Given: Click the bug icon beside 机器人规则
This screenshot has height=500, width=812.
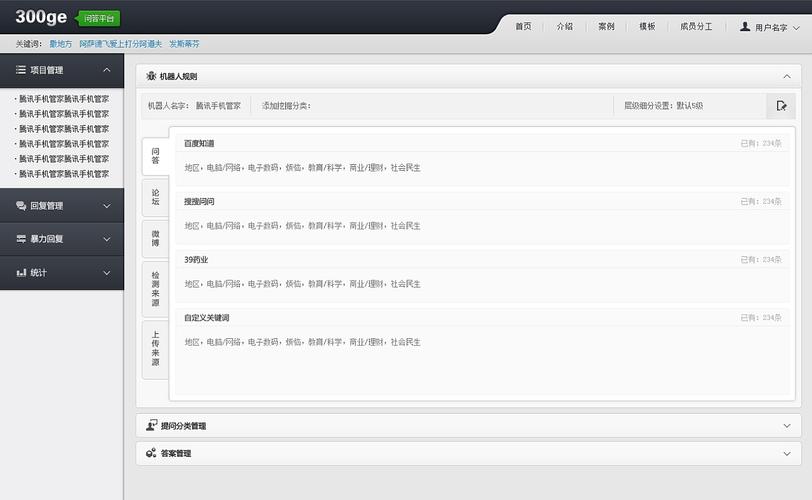Looking at the screenshot, I should pos(151,76).
